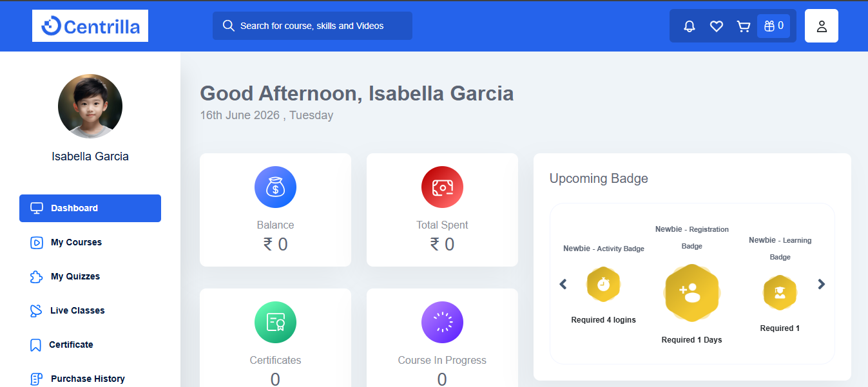Click the Balance ₹ 0 value
The width and height of the screenshot is (868, 387).
click(x=275, y=245)
